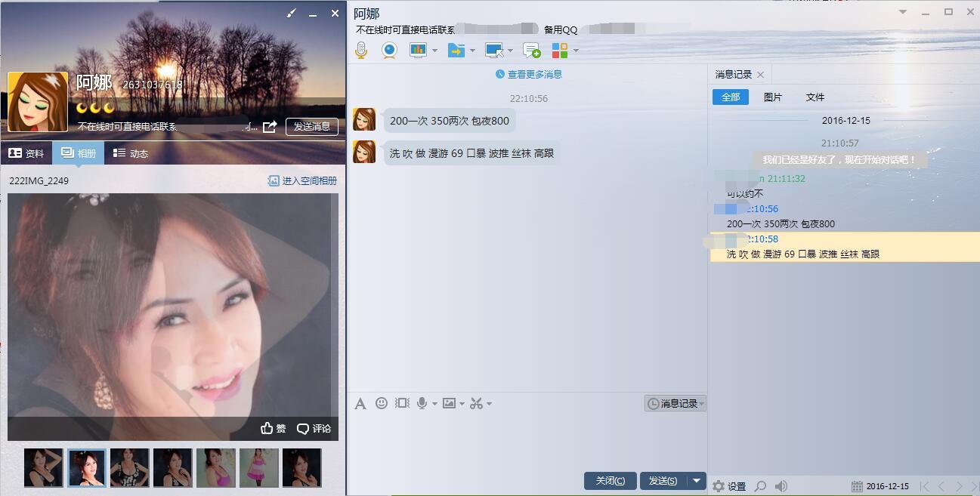Screen dimensions: 980x496
Task: Click the view more messages link
Action: click(x=529, y=74)
